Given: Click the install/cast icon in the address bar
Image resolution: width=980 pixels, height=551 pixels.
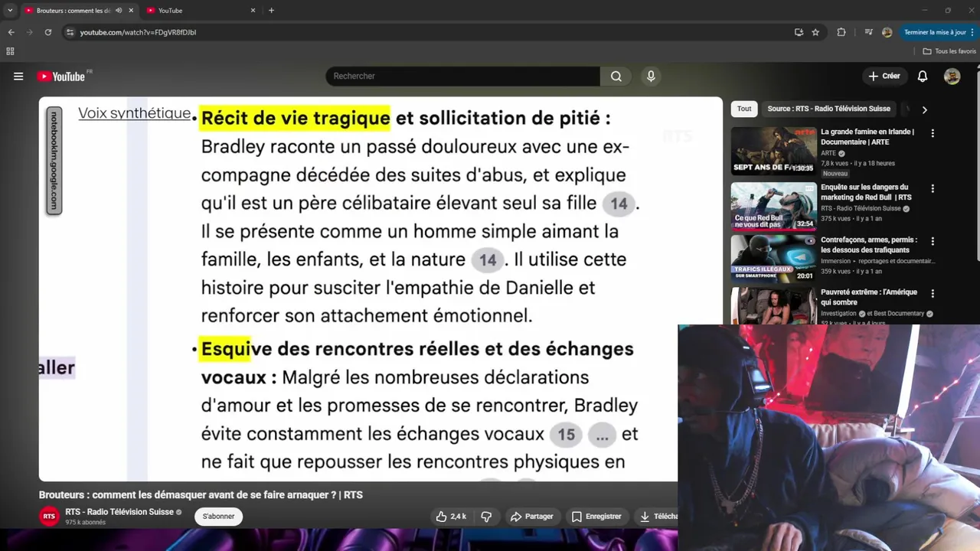Looking at the screenshot, I should pyautogui.click(x=799, y=32).
